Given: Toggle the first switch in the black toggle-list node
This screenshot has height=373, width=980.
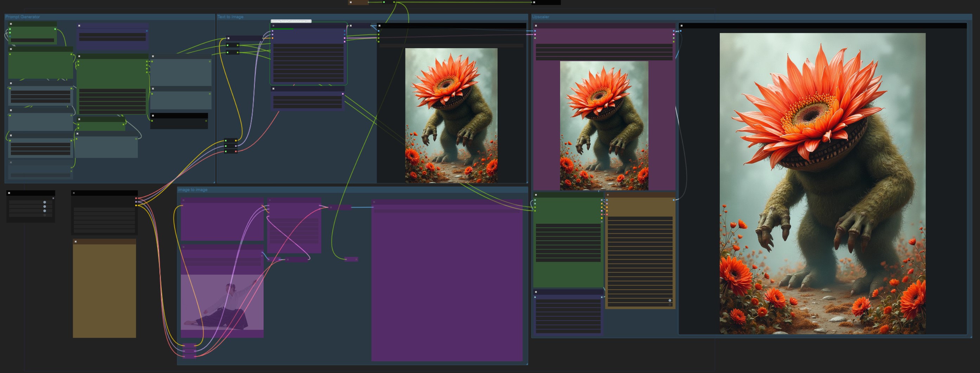Looking at the screenshot, I should point(45,202).
